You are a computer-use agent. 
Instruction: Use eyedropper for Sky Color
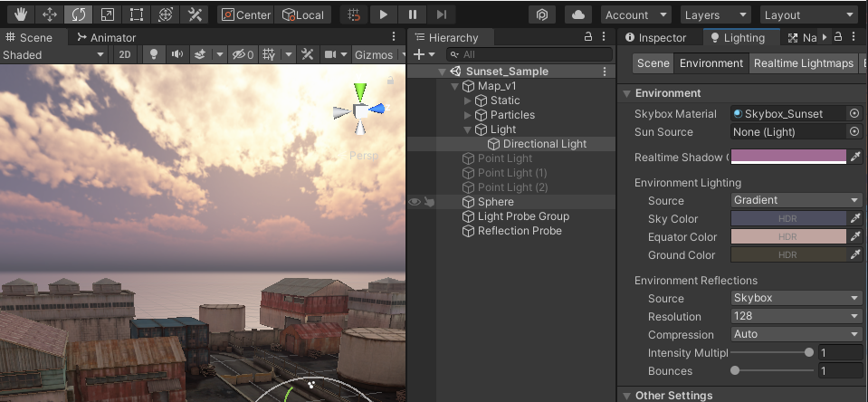pos(855,219)
